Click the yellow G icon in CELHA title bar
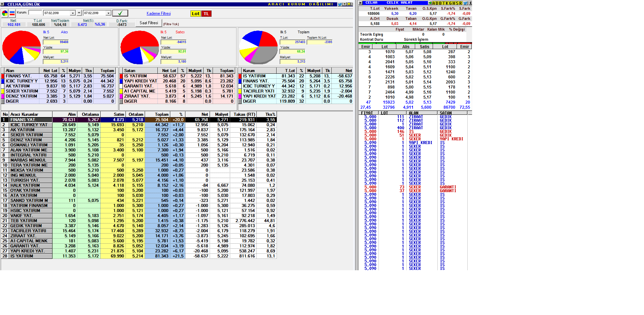Screen dimensions: 644x315 coord(451,3)
